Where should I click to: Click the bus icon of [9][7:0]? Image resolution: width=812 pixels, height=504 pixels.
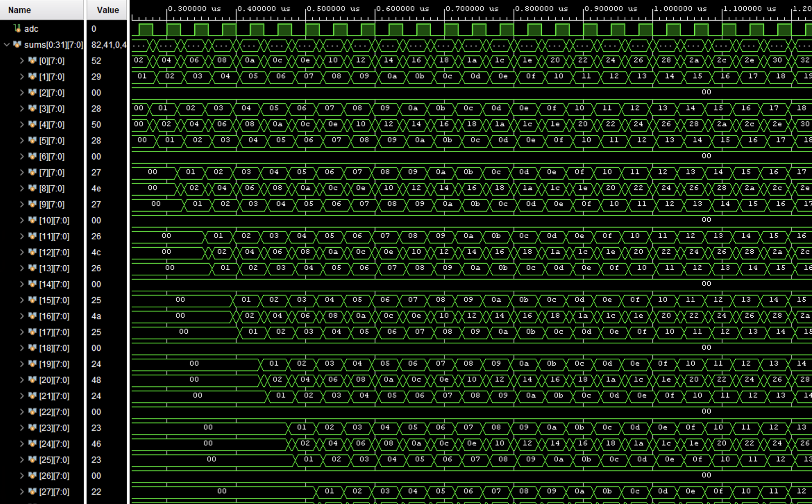pos(32,204)
